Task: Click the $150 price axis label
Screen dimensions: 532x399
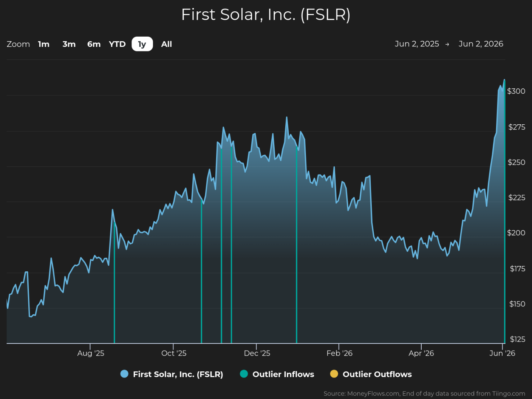Action: [x=517, y=304]
